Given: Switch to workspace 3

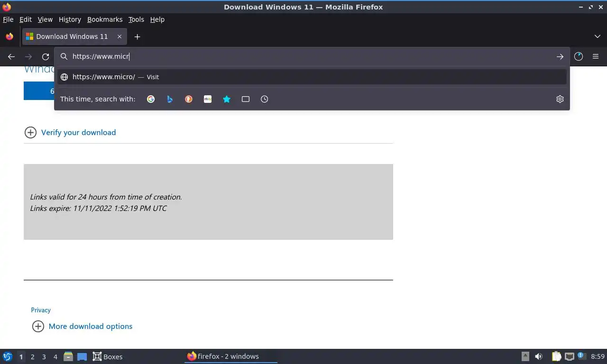Looking at the screenshot, I should pos(44,356).
